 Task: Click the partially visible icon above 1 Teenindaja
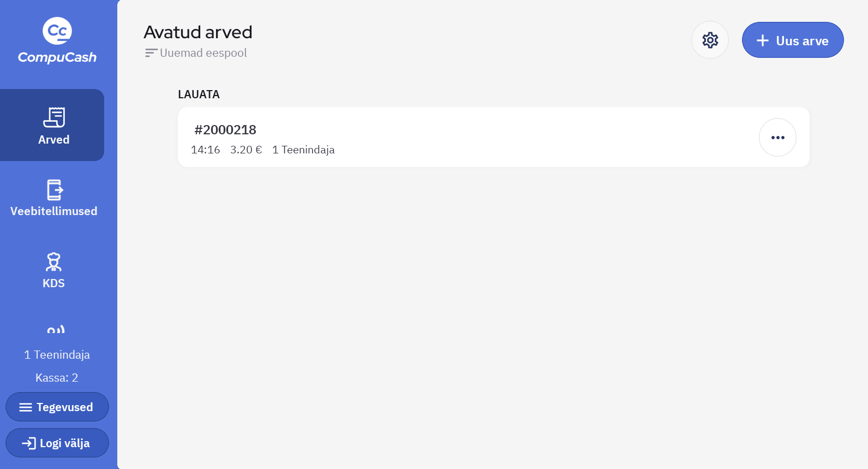(56, 330)
